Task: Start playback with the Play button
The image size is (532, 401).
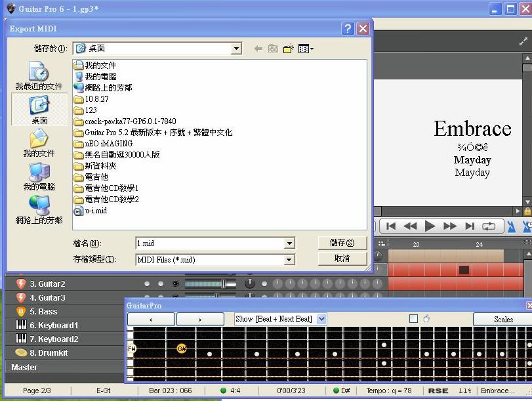Action: click(430, 226)
